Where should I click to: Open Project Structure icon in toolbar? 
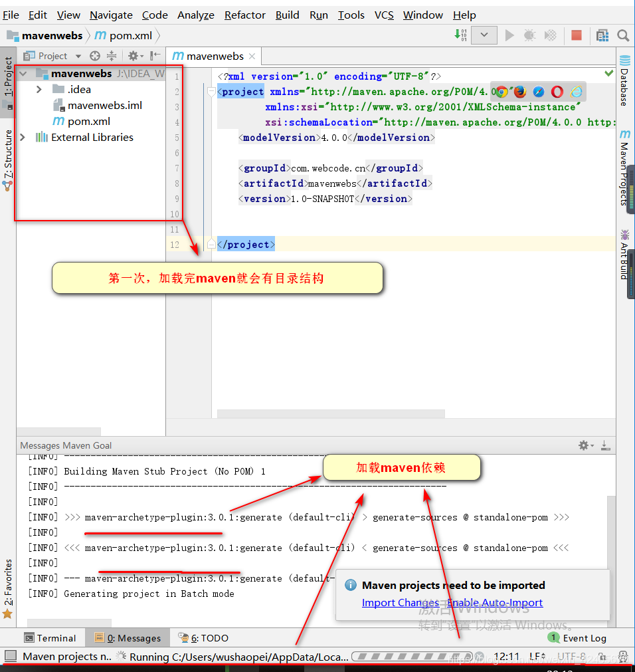602,35
